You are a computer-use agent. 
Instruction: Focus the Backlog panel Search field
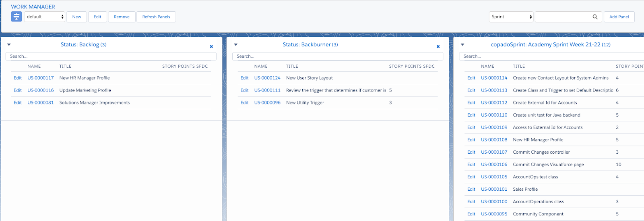pyautogui.click(x=111, y=56)
